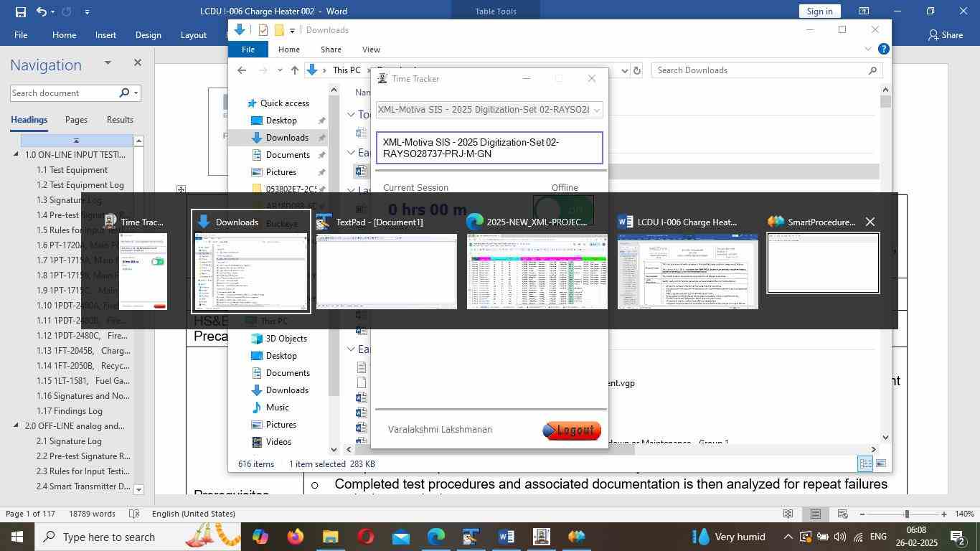
Task: Click down arrow of Navigation headings scrollbar
Action: pos(138,489)
